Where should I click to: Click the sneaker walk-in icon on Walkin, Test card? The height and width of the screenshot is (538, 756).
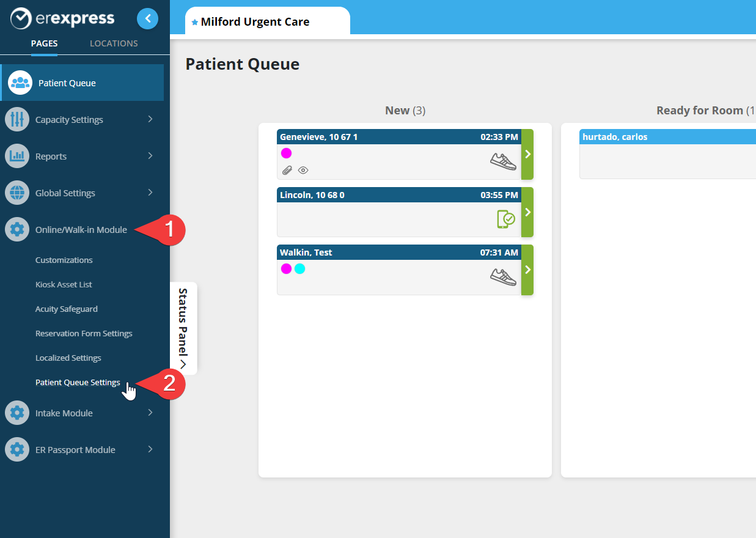pyautogui.click(x=503, y=276)
